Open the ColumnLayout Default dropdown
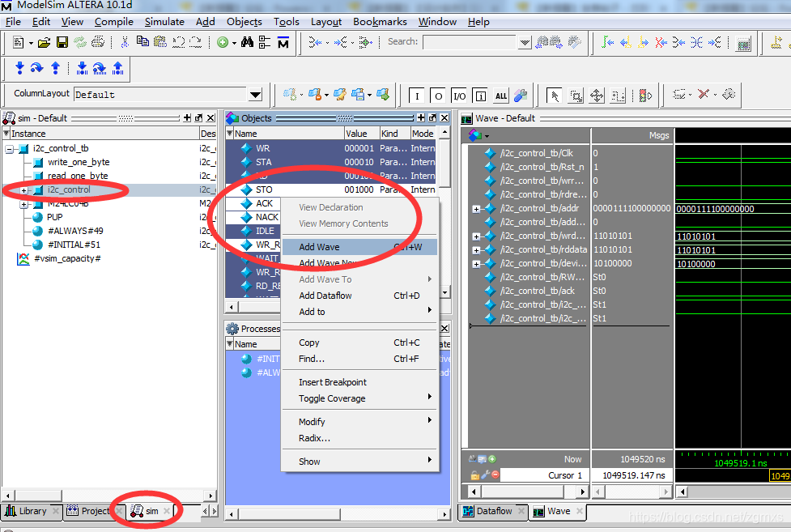The height and width of the screenshot is (532, 791). [x=256, y=95]
